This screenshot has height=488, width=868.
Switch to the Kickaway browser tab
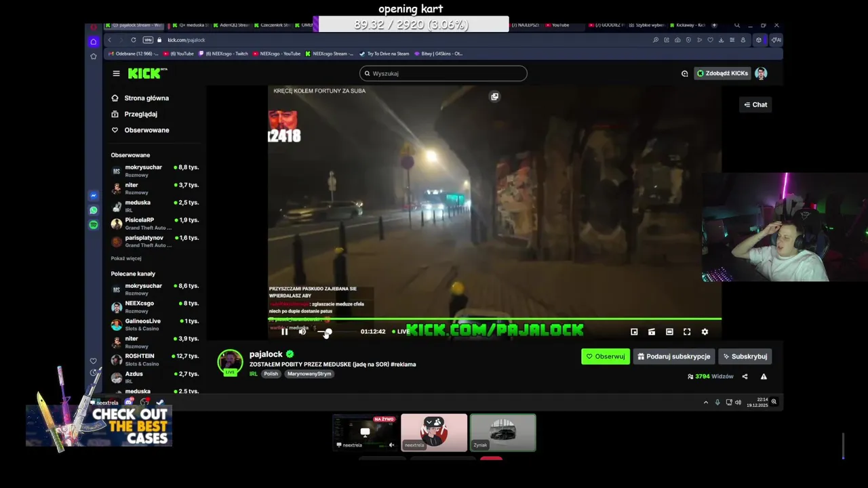tap(689, 25)
